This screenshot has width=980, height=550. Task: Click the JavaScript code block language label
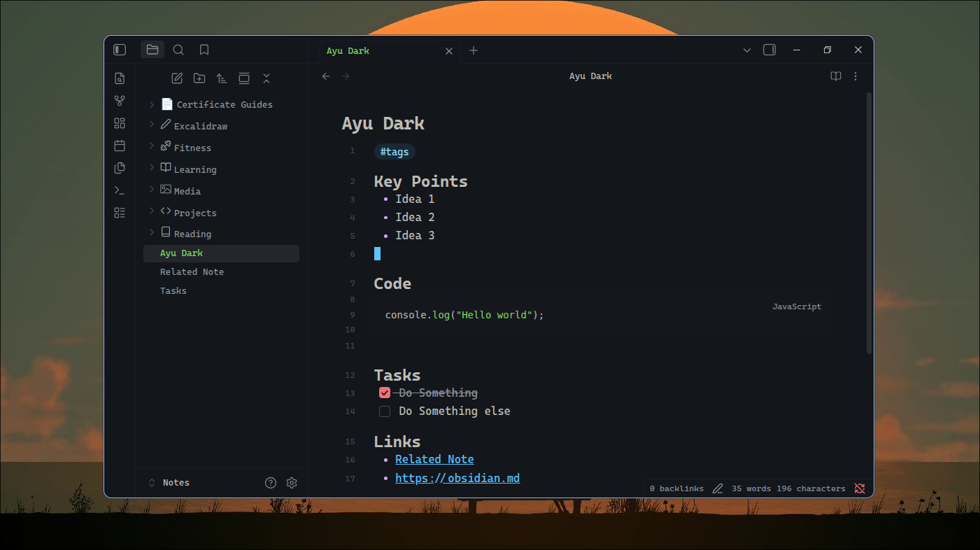click(797, 306)
